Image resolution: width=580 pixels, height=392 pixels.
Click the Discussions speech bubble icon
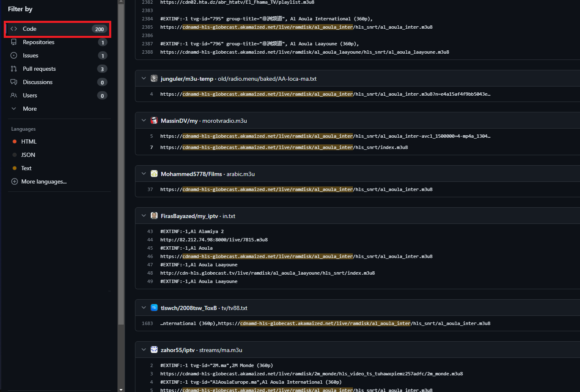coord(14,82)
